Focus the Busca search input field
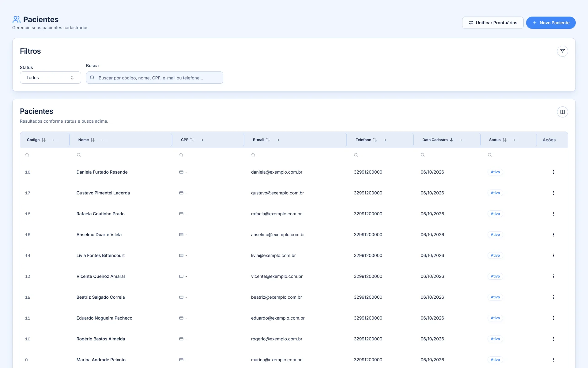 (x=155, y=78)
